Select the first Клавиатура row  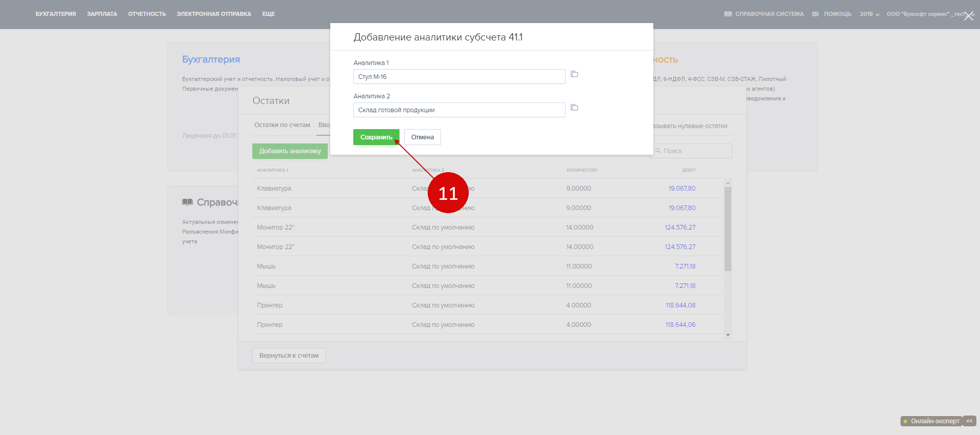(x=487, y=188)
